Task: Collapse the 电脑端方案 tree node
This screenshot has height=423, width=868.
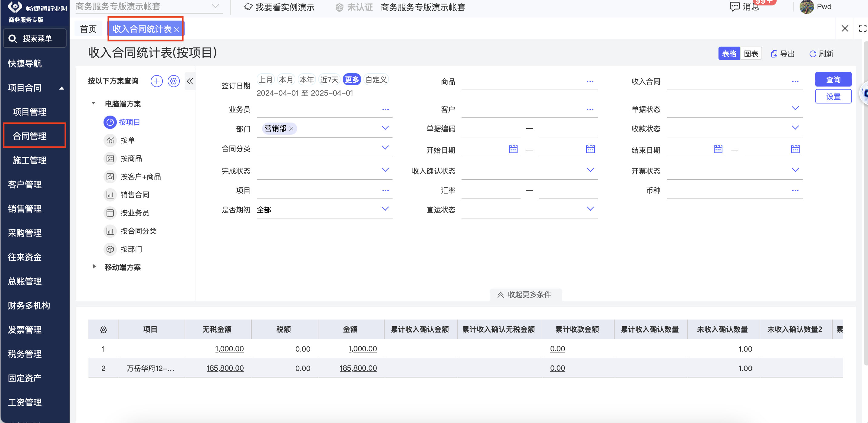Action: pos(93,103)
